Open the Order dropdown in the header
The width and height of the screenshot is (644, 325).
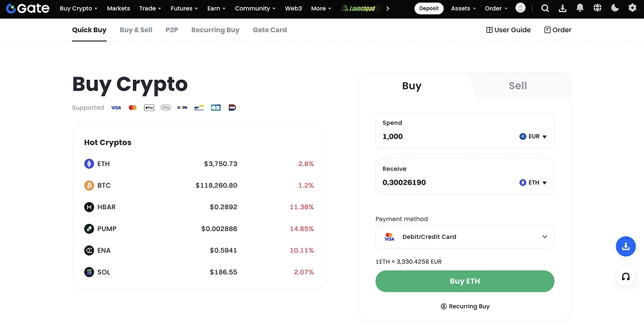(x=496, y=8)
